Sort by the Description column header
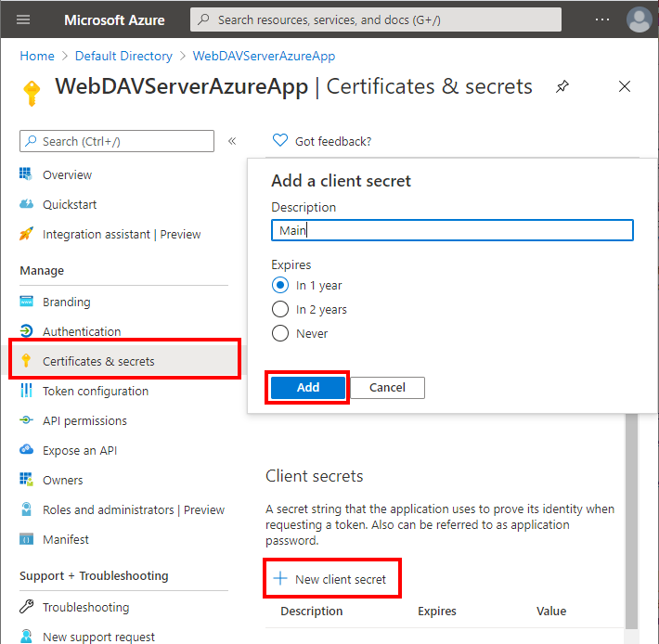659x644 pixels. pos(312,611)
